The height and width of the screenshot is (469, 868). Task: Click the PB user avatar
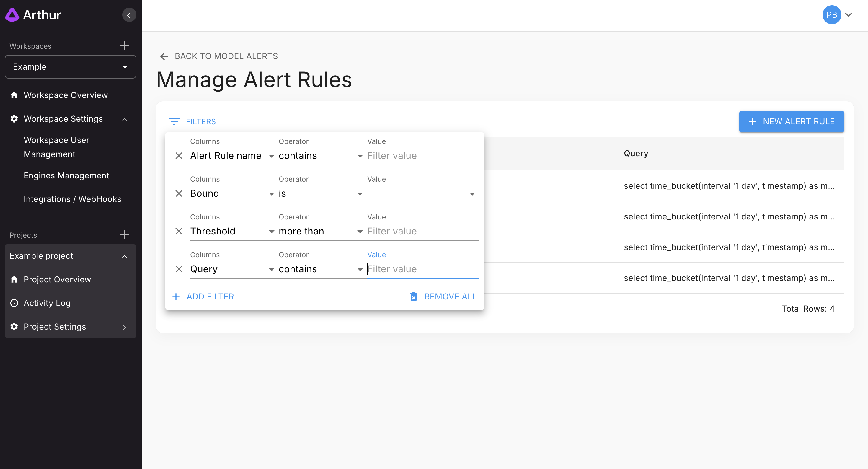831,15
